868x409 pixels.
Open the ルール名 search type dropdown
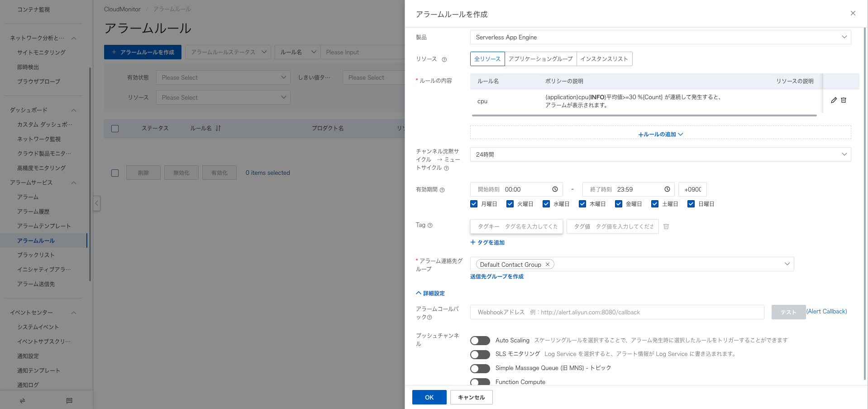coord(297,52)
